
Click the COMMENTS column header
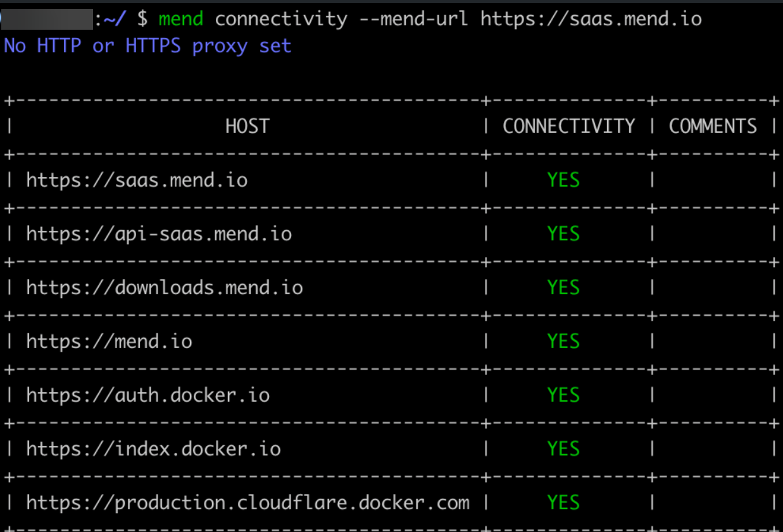pos(713,127)
